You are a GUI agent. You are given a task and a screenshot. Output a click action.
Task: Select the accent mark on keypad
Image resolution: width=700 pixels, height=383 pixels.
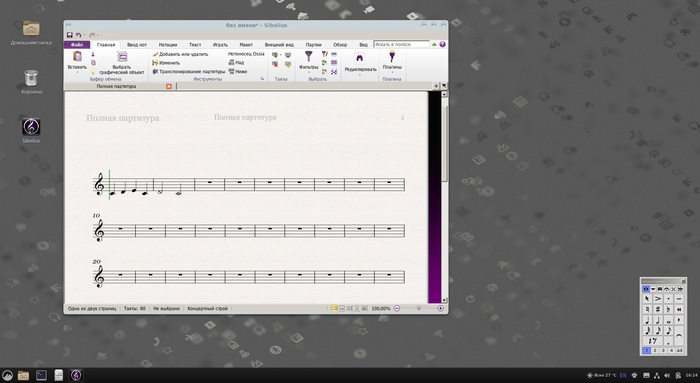pyautogui.click(x=658, y=298)
